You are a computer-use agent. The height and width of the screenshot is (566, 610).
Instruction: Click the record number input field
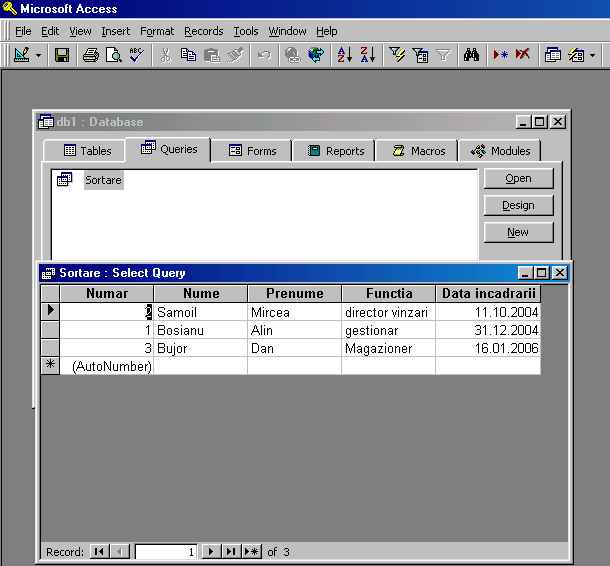(165, 551)
